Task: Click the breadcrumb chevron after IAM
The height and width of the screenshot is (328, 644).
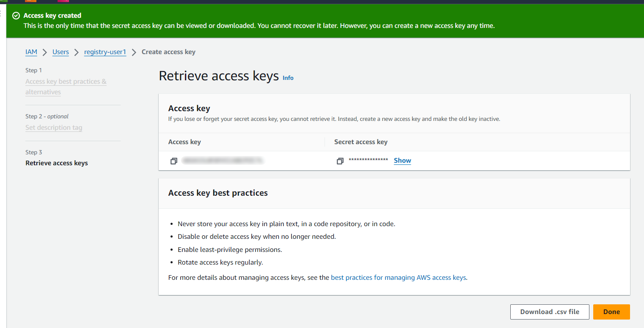Action: pyautogui.click(x=45, y=52)
